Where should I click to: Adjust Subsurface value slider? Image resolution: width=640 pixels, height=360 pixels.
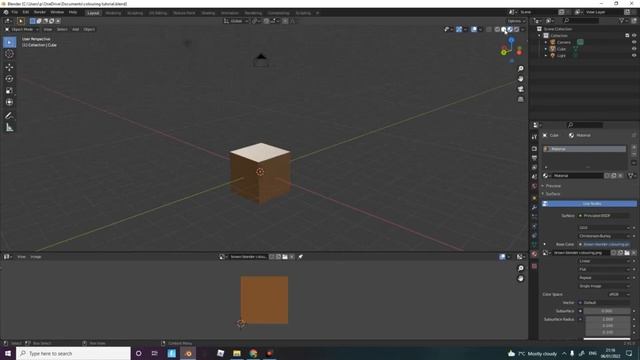(x=607, y=311)
